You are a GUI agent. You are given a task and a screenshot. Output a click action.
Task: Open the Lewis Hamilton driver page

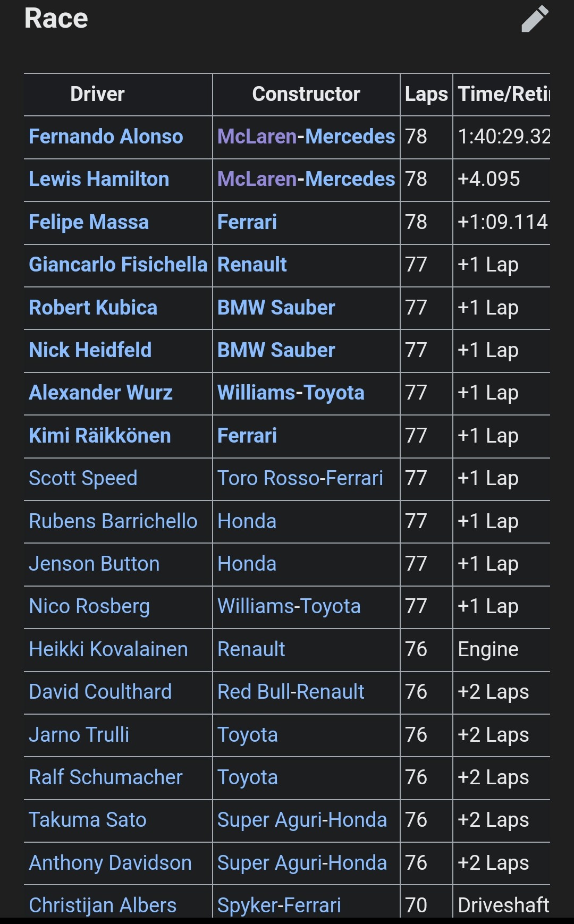point(99,179)
